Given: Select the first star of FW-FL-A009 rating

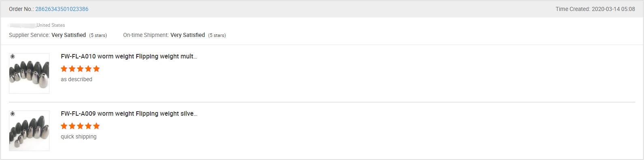Looking at the screenshot, I should pyautogui.click(x=64, y=126).
